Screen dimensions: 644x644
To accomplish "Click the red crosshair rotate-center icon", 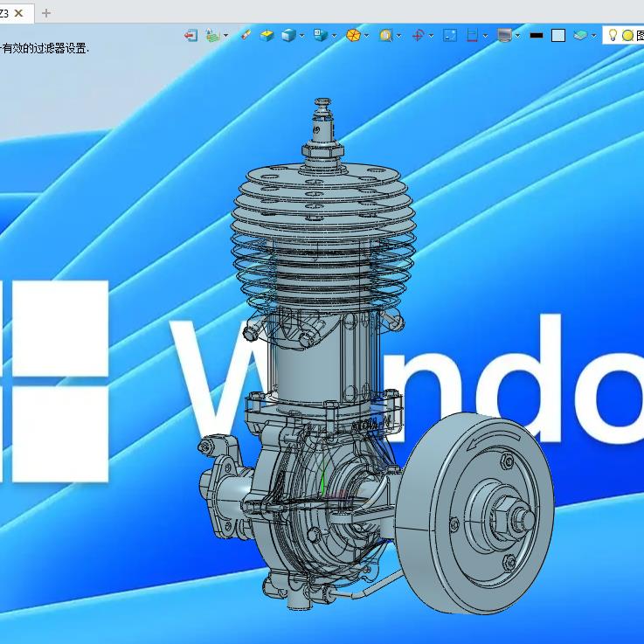I will [418, 35].
